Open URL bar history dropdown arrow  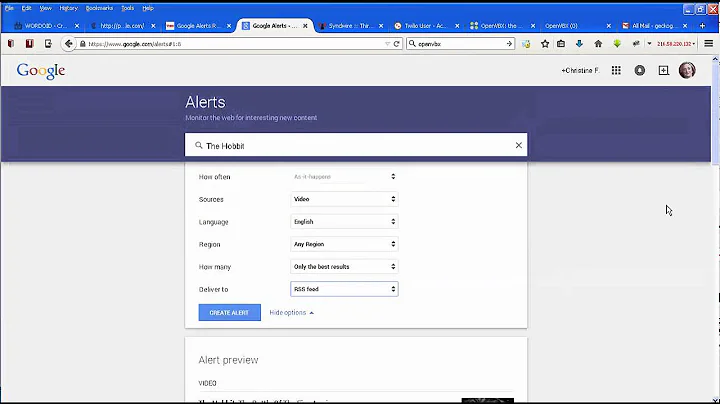coord(387,44)
